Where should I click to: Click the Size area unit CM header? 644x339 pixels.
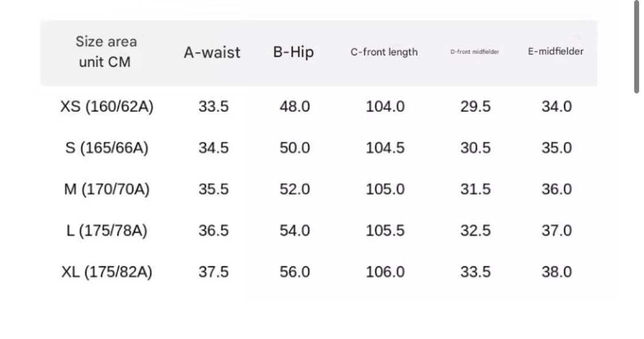pos(106,51)
